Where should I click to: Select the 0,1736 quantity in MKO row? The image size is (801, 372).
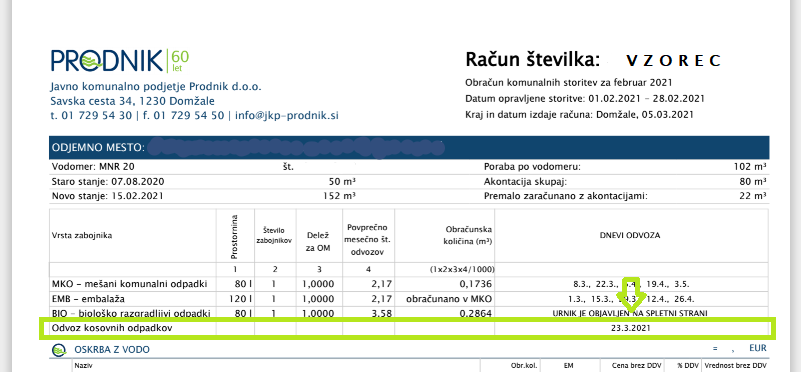[x=475, y=284]
